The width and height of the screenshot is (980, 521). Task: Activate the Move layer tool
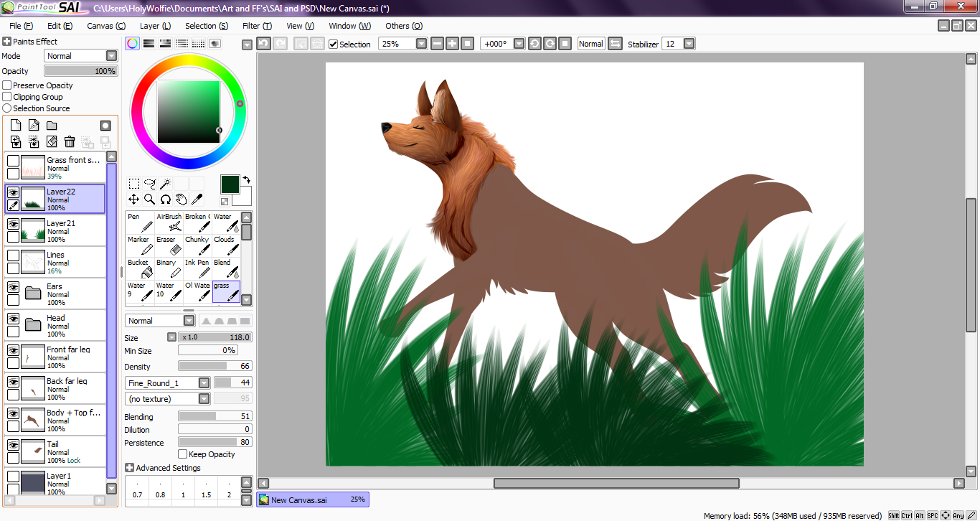133,200
